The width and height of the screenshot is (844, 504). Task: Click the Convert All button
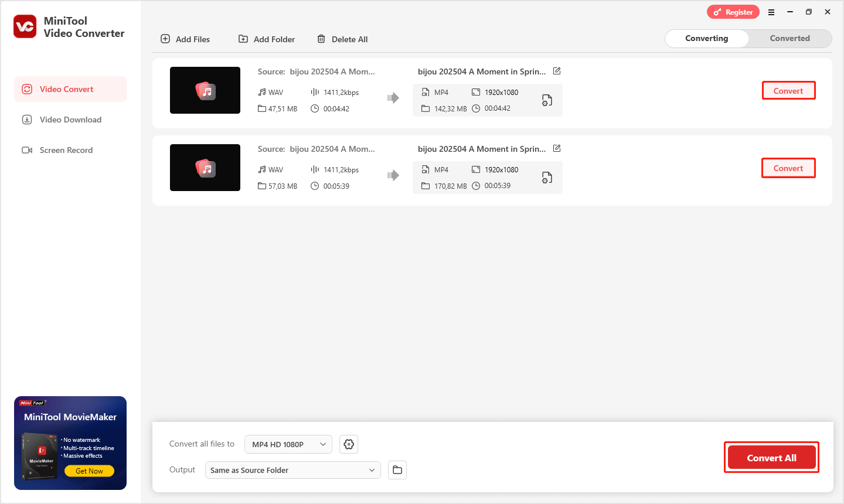771,458
